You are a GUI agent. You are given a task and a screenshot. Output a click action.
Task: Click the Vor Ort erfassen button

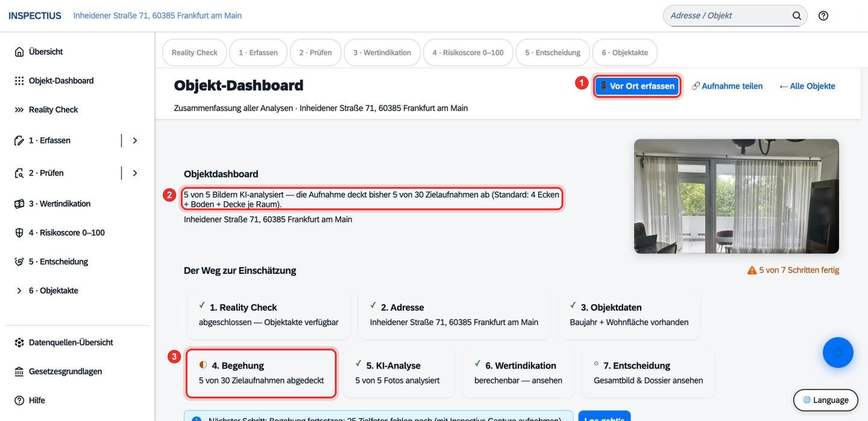point(637,86)
